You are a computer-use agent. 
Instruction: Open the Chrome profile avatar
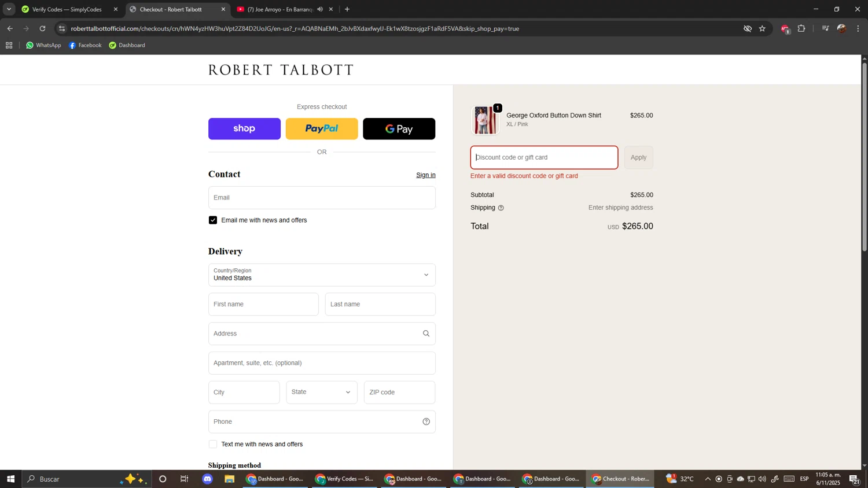tap(842, 28)
